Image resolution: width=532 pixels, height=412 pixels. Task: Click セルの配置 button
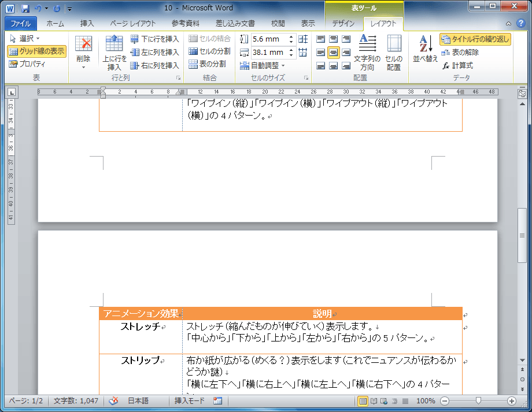394,53
